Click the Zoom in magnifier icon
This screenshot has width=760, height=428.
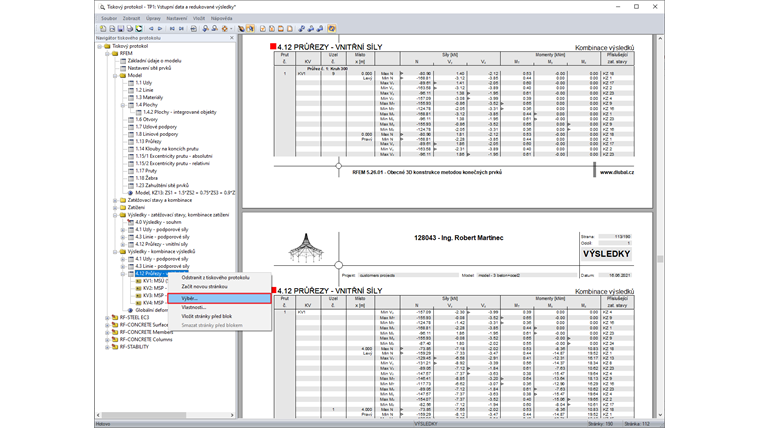(x=206, y=29)
